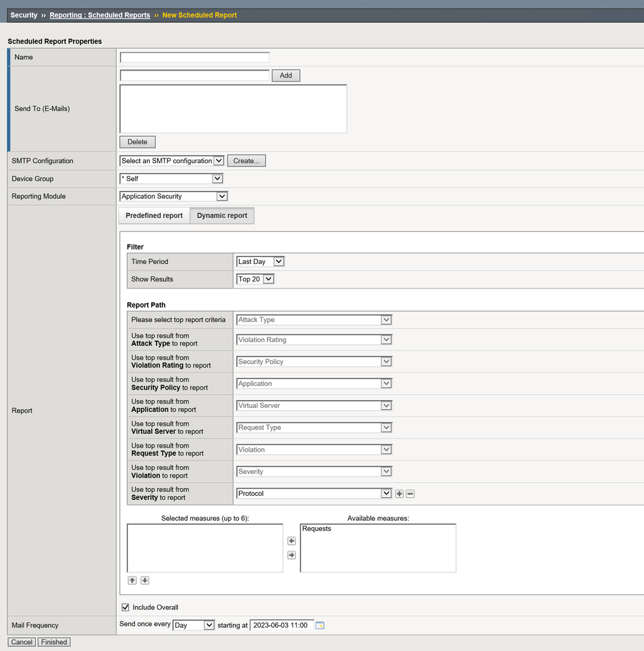This screenshot has height=651, width=644.
Task: Select Requests in Available measures list
Action: 317,529
